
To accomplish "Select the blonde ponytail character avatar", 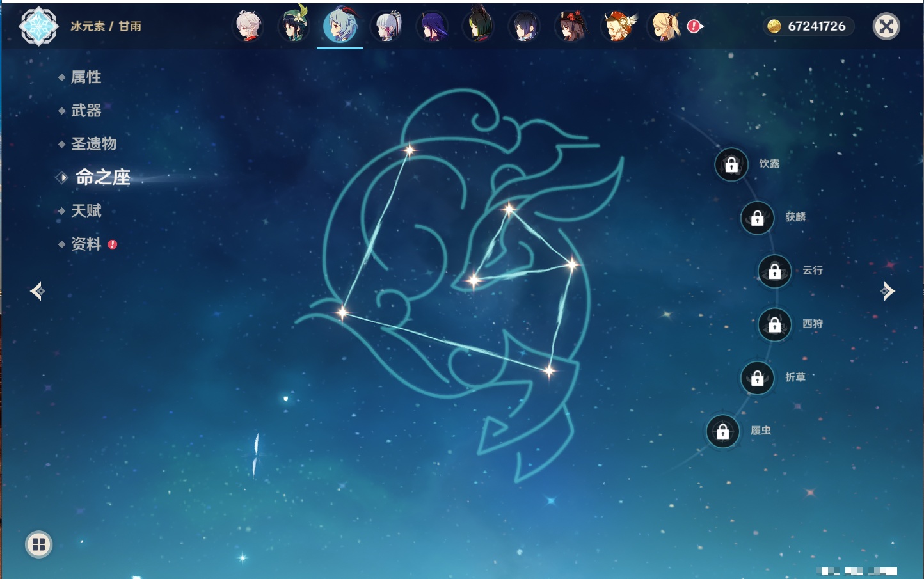I will coord(664,26).
